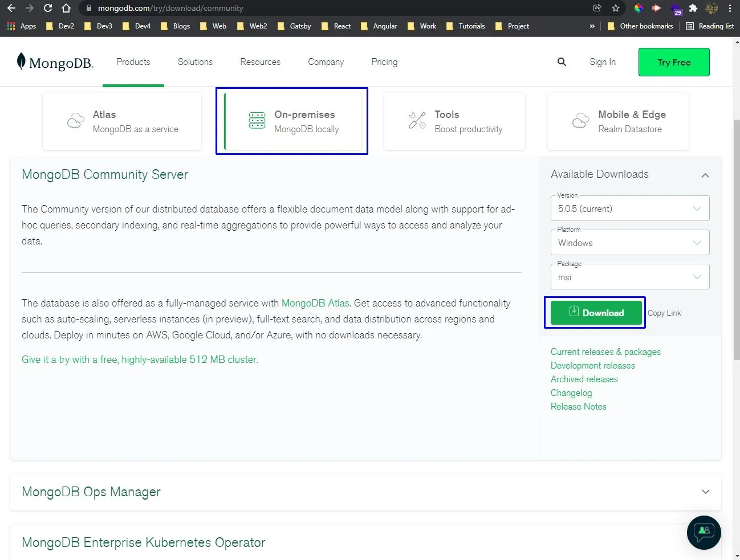The height and width of the screenshot is (560, 740).
Task: Share this page via address bar icon
Action: tap(597, 8)
